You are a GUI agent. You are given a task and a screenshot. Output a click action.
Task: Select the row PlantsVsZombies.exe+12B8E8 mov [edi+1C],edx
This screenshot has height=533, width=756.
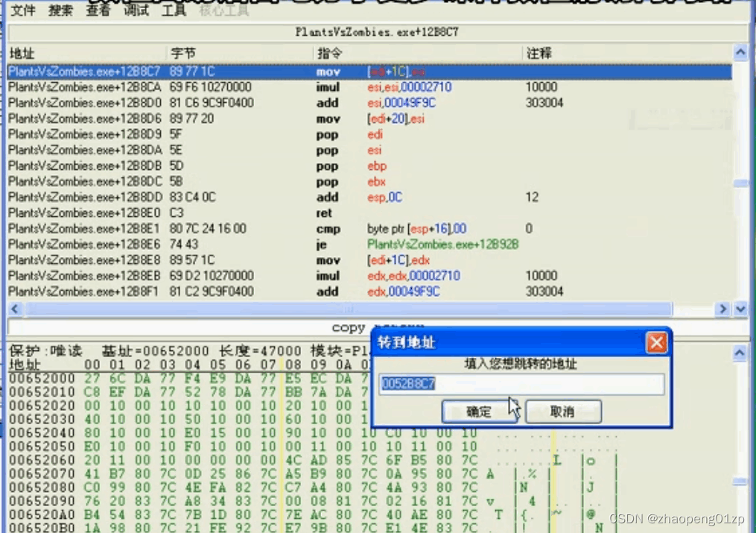pos(369,260)
